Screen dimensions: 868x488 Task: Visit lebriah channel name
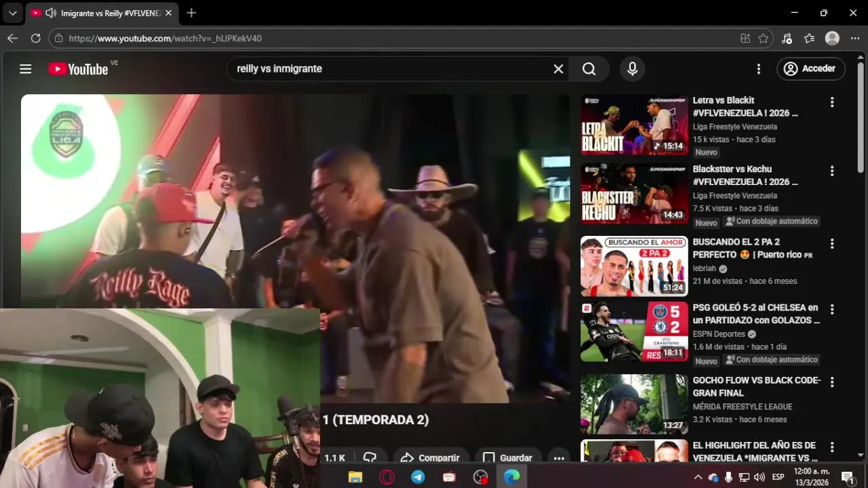coord(704,268)
